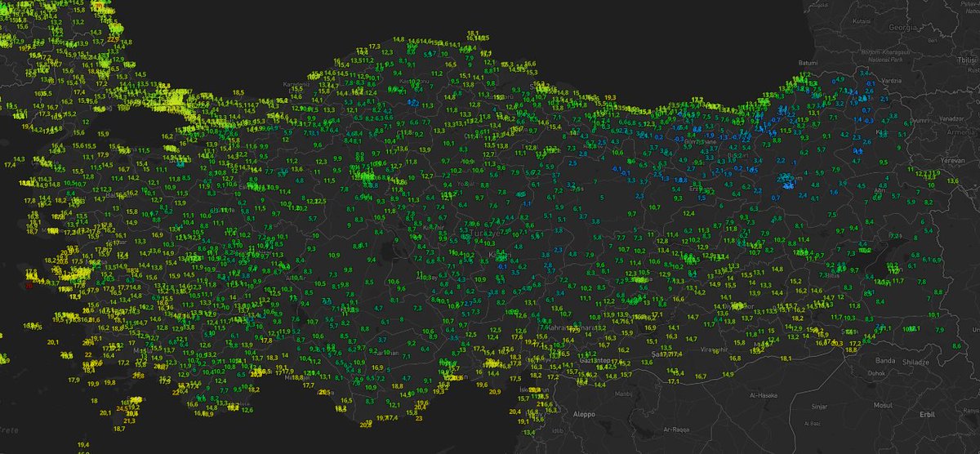The height and width of the screenshot is (454, 980).
Task: Click the 3,4 reading above Vardzia
Action: 865,73
